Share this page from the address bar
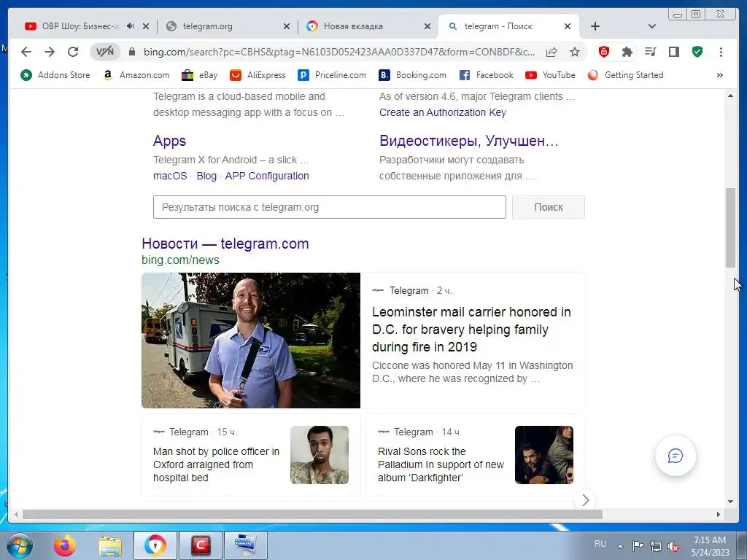The height and width of the screenshot is (560, 747). tap(551, 52)
